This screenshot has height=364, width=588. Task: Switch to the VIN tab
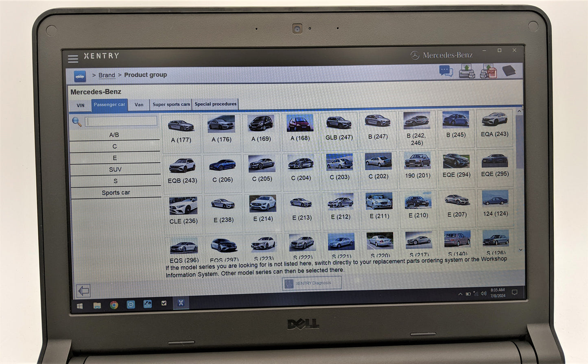(81, 105)
